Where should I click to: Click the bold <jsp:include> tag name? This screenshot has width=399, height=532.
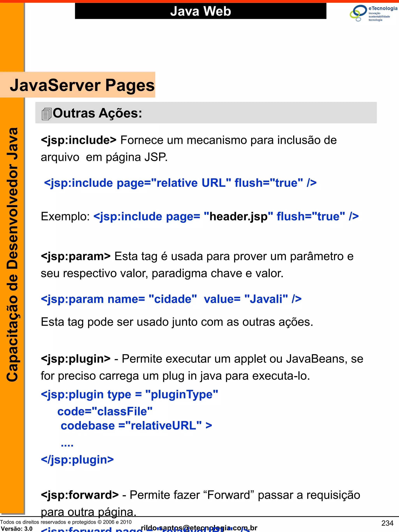pyautogui.click(x=79, y=140)
